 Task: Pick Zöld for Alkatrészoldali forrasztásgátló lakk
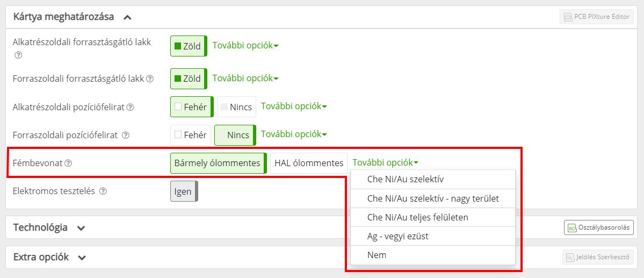coord(187,46)
